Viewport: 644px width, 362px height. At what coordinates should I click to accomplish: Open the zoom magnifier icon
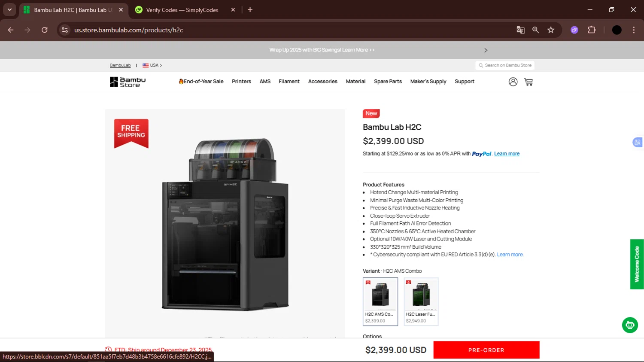pyautogui.click(x=535, y=30)
